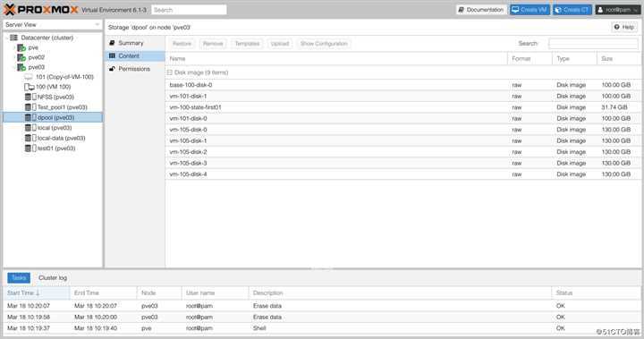
Task: Select the vm-105-disk-2 row
Action: click(x=403, y=152)
